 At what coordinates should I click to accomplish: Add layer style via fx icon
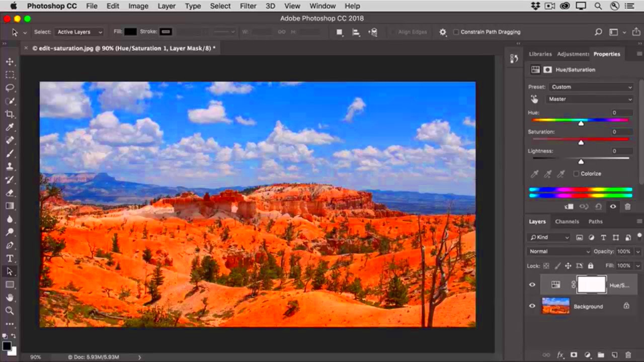[560, 355]
